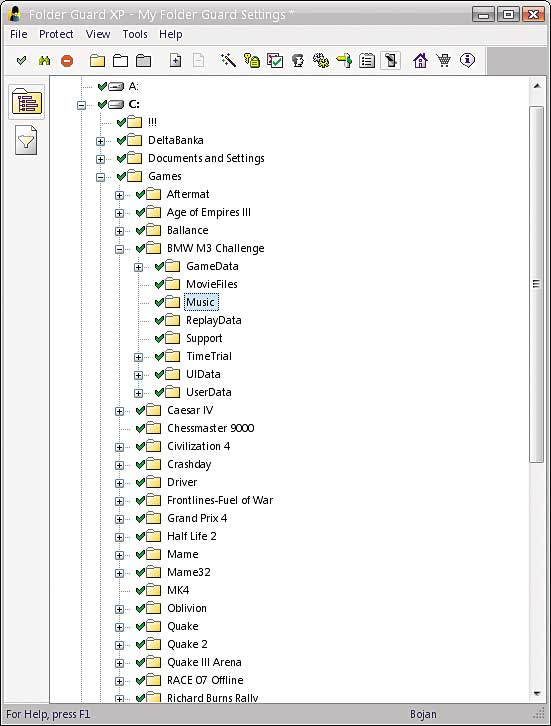This screenshot has height=726, width=551.
Task: Click the yellow signpost arrow icon
Action: (344, 61)
